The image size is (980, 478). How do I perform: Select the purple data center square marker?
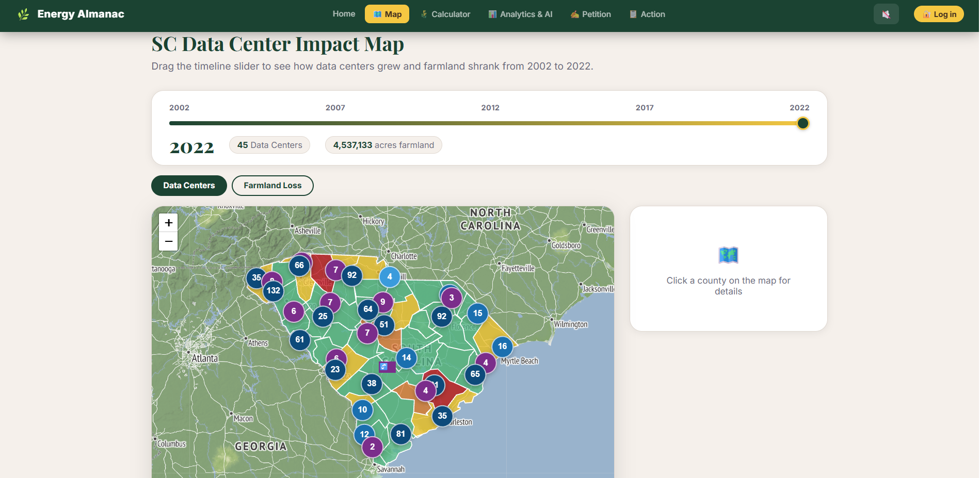387,367
